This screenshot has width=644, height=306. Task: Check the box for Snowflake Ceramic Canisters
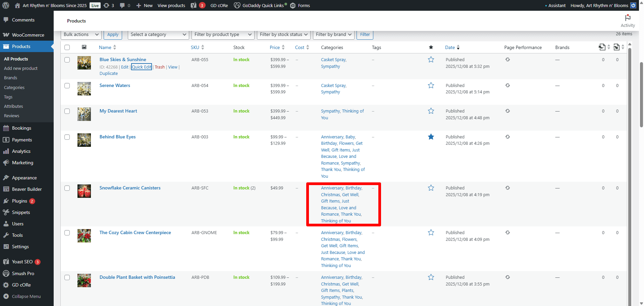click(x=67, y=188)
